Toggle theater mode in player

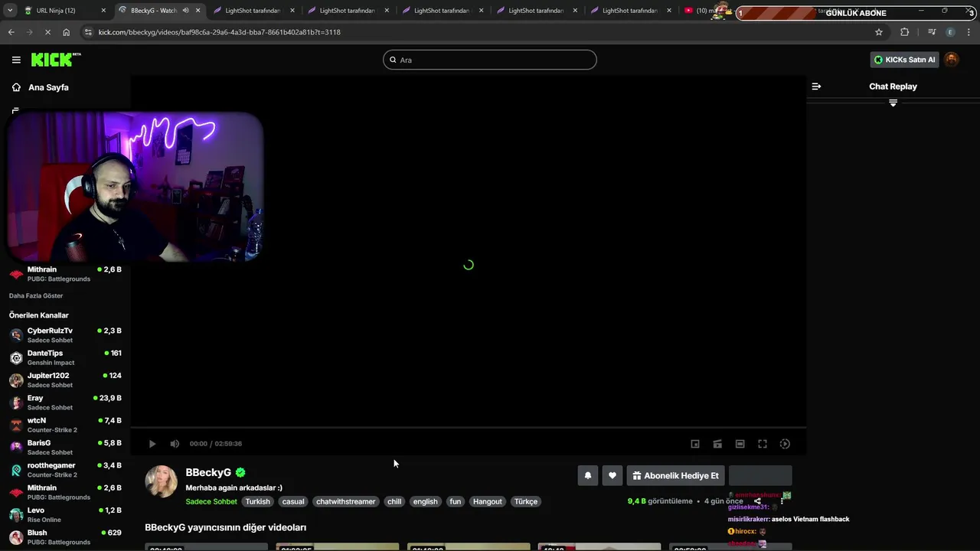pyautogui.click(x=740, y=444)
